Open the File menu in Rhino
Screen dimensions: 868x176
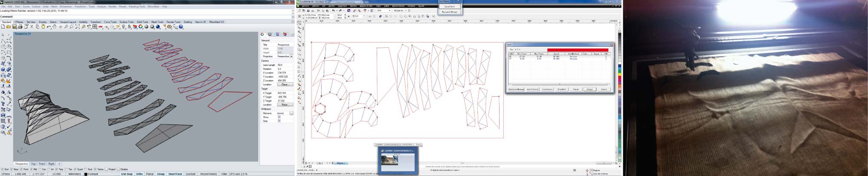click(3, 7)
